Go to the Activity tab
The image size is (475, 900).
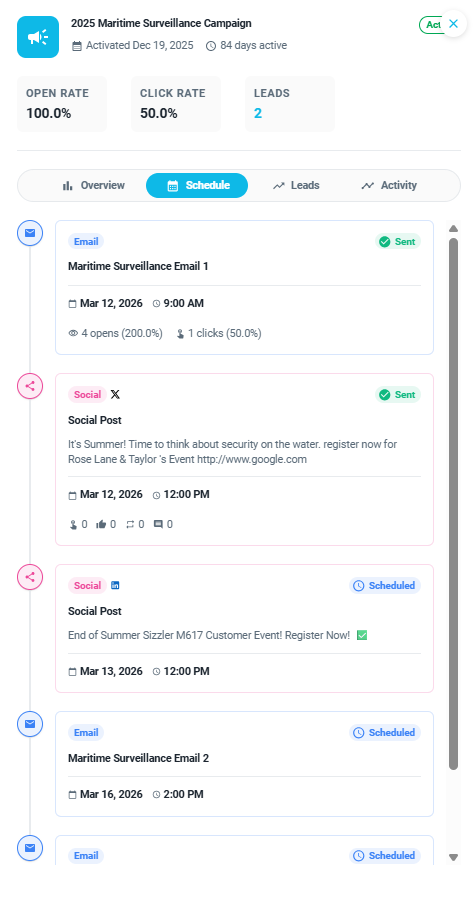tap(389, 185)
